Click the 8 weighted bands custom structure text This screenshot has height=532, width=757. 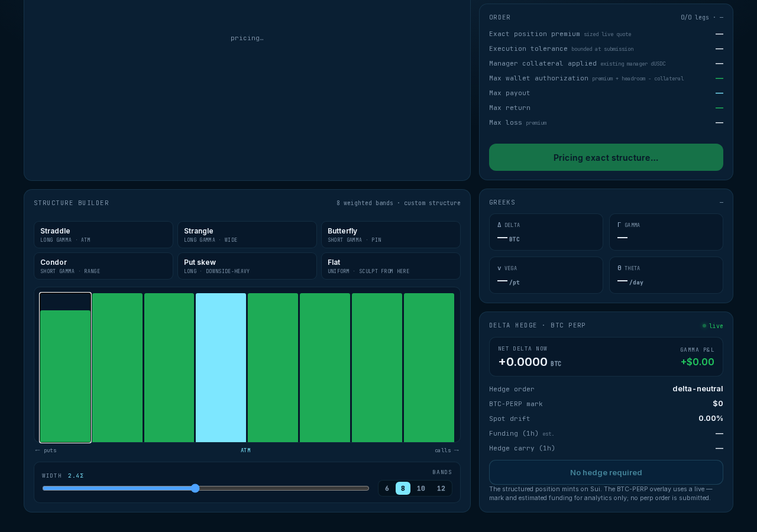399,203
